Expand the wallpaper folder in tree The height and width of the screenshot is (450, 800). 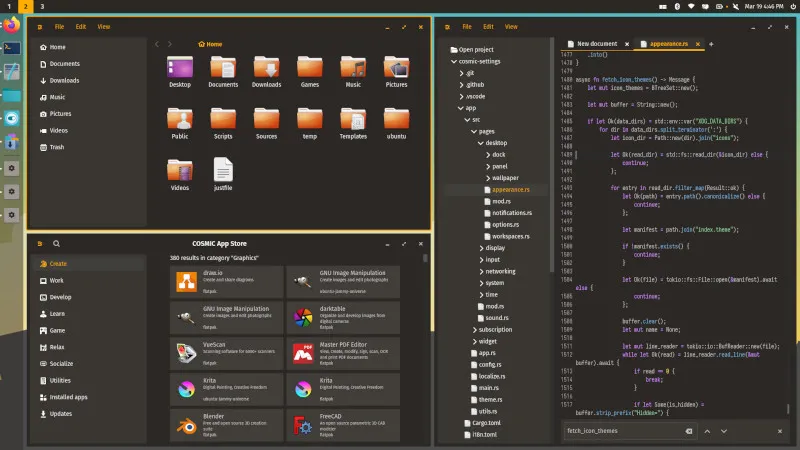(x=488, y=178)
